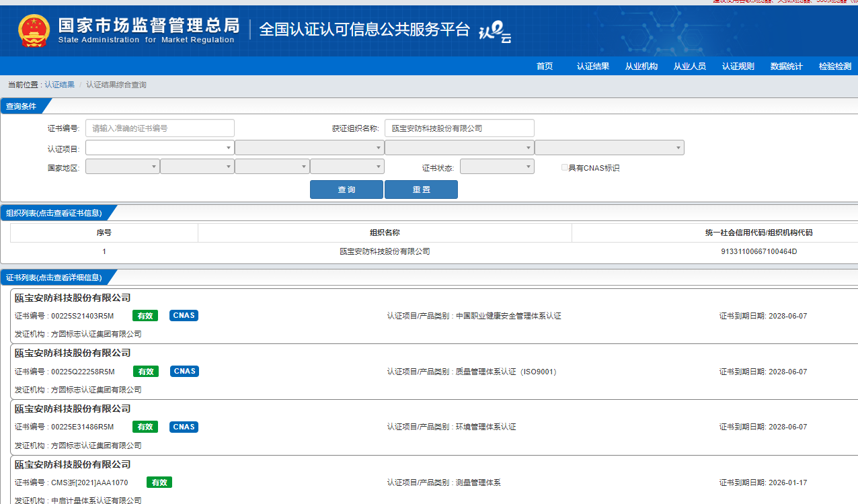Go to 从业机构 in navigation bar
The height and width of the screenshot is (504, 858).
point(641,67)
